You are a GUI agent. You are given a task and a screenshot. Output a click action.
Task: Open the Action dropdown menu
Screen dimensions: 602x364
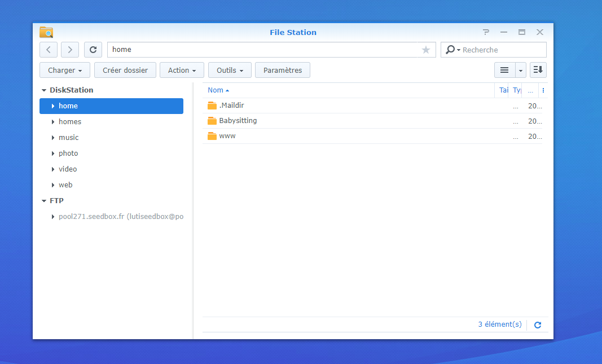click(182, 70)
